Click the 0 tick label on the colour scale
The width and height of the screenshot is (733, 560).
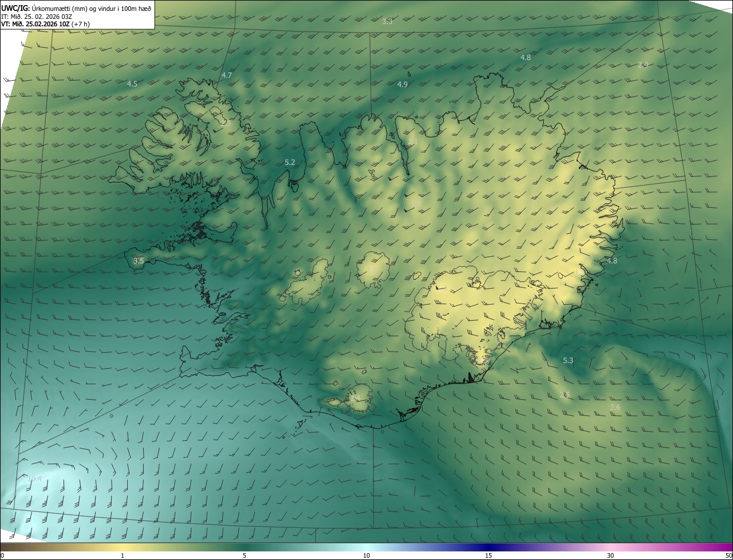point(2,556)
